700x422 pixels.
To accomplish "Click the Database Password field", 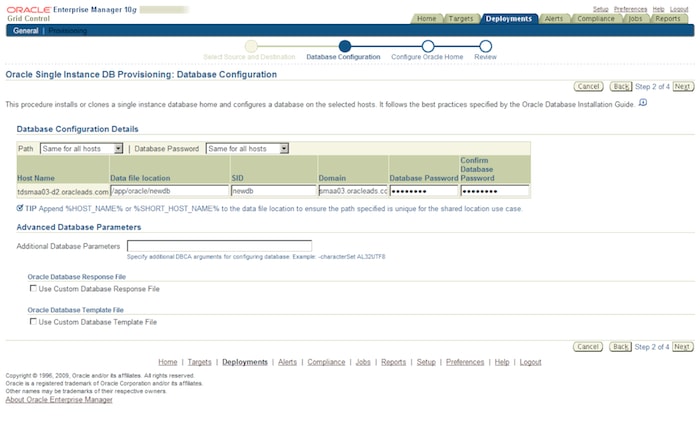I will (424, 191).
